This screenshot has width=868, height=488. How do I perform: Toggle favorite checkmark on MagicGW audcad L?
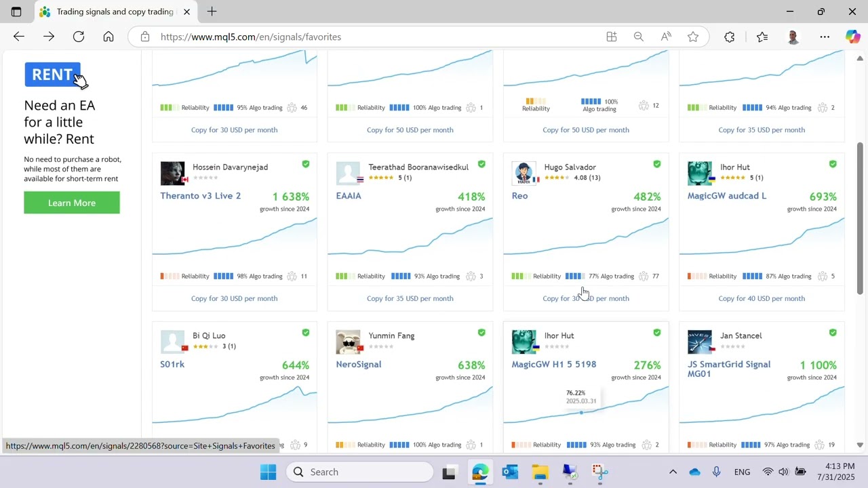pos(833,164)
